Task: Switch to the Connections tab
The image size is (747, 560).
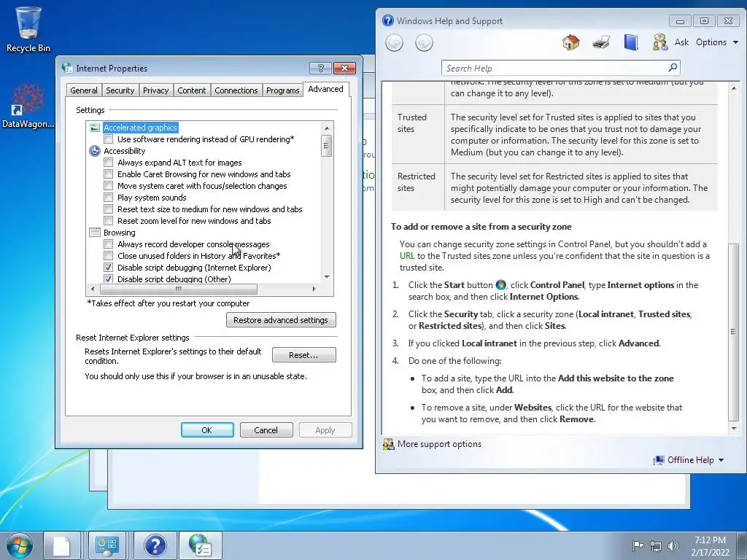Action: (x=236, y=90)
